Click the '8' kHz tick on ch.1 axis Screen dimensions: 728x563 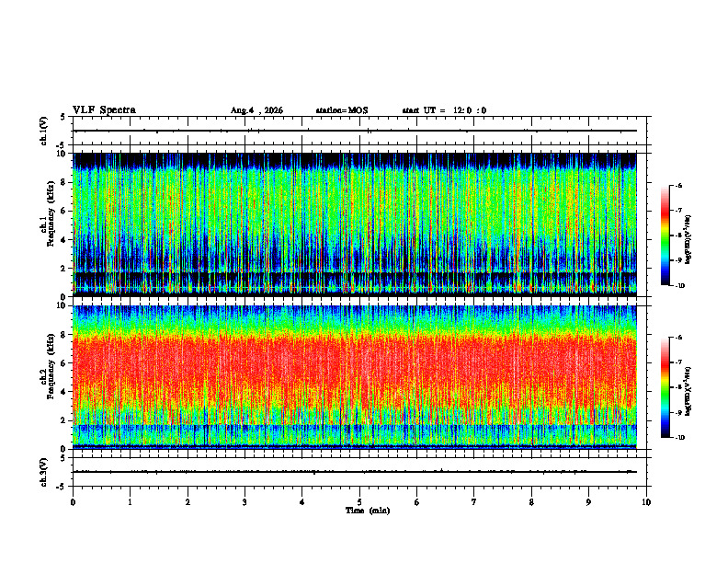coord(64,182)
